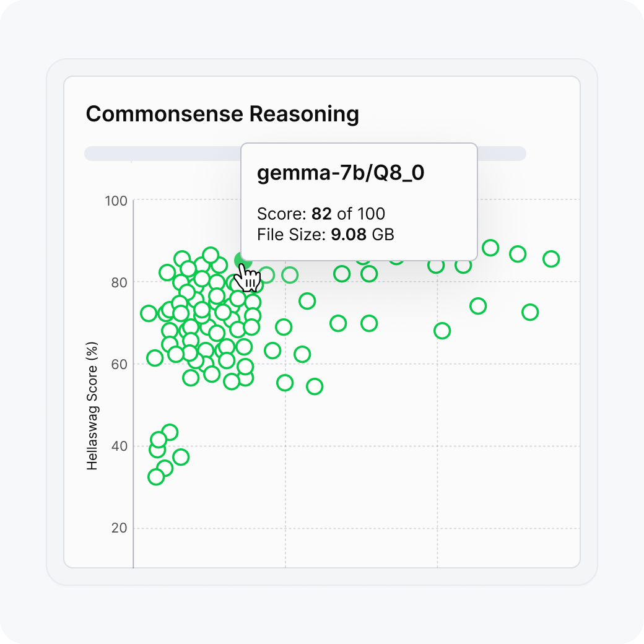Click the "Score: 82 of 100" tooltip text
The image size is (644, 644).
tap(321, 214)
